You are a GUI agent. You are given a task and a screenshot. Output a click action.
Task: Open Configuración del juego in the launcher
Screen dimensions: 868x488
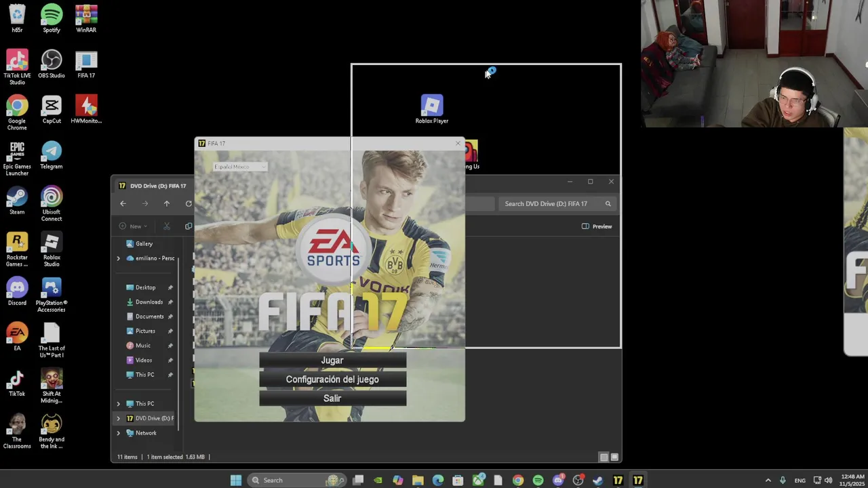tap(332, 380)
